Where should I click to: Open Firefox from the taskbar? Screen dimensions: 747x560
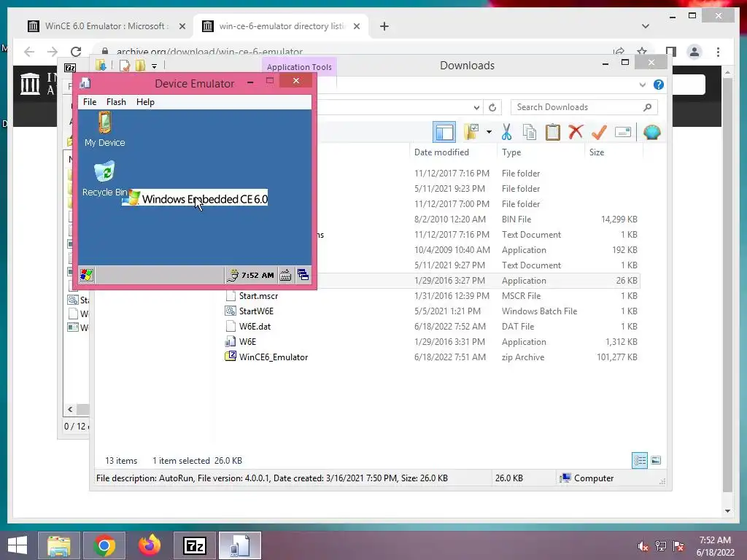[x=149, y=545]
